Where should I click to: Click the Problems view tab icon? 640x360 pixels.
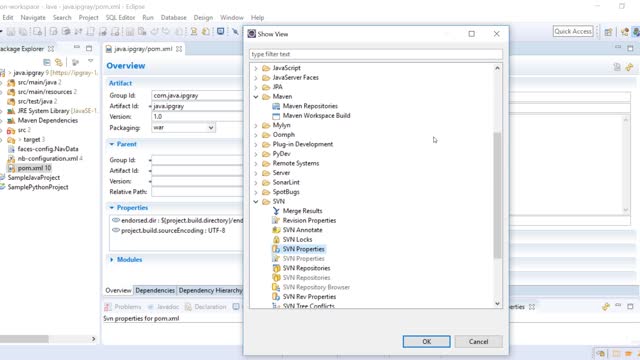pyautogui.click(x=108, y=307)
